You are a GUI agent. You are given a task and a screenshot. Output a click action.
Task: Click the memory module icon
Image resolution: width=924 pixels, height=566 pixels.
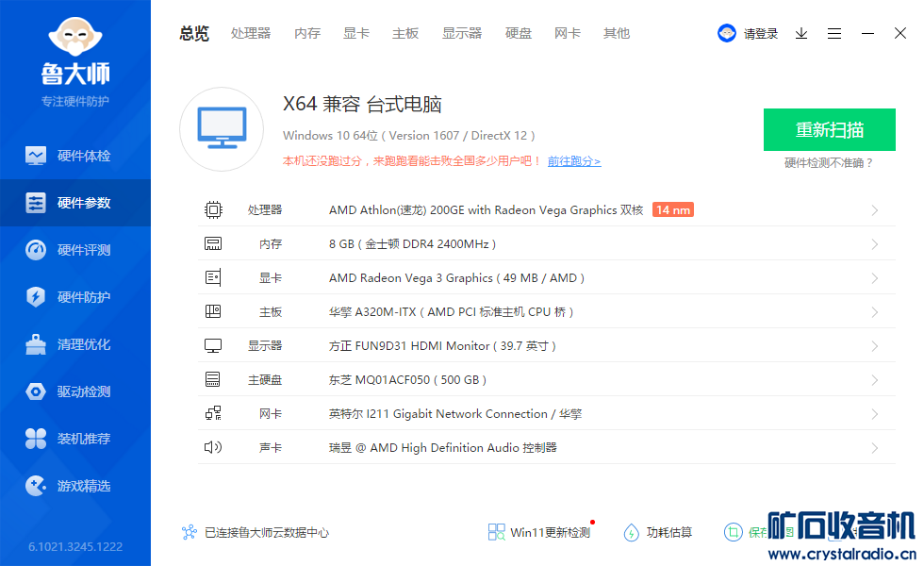coord(213,243)
